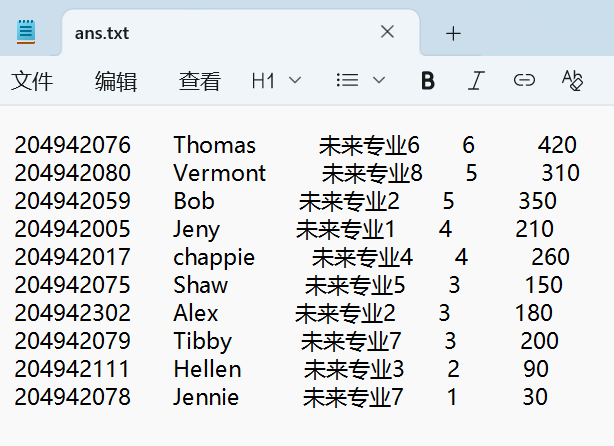Click the text 未来专业4
Viewport: 614px width, 446px height.
pos(362,258)
